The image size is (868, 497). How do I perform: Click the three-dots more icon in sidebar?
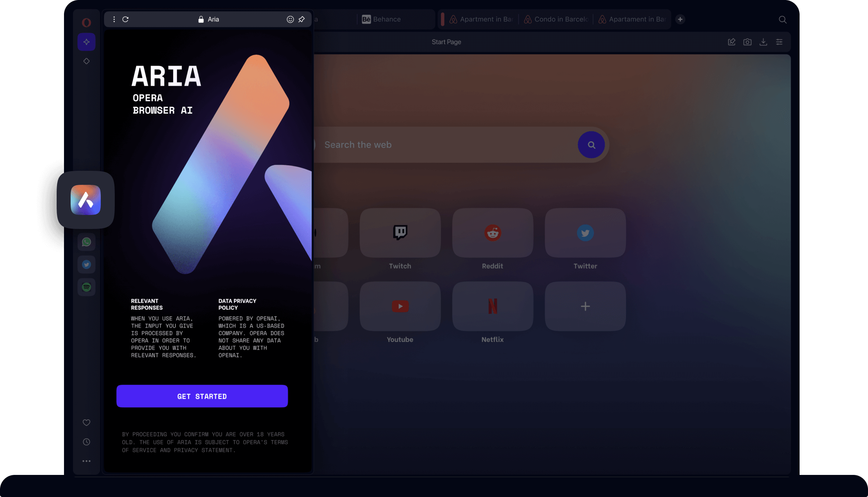(86, 461)
